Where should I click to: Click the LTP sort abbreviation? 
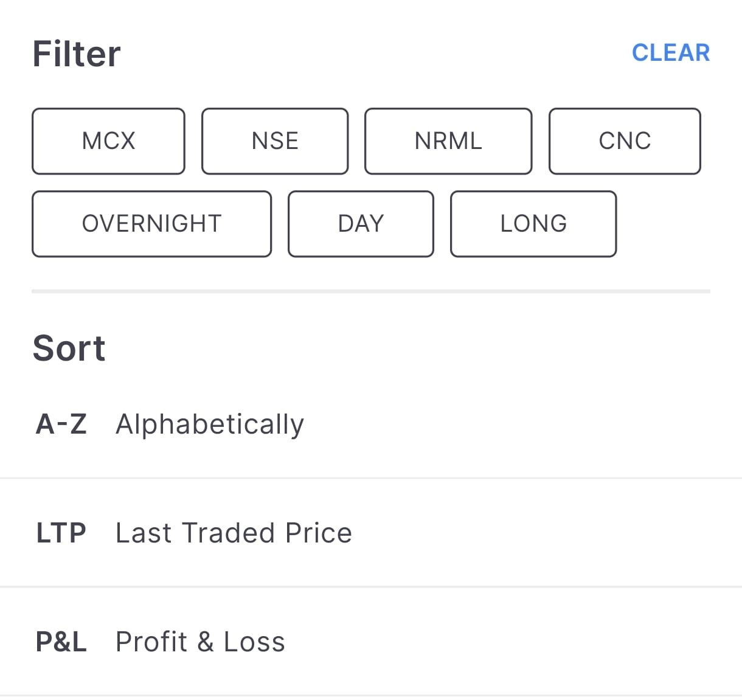[61, 533]
